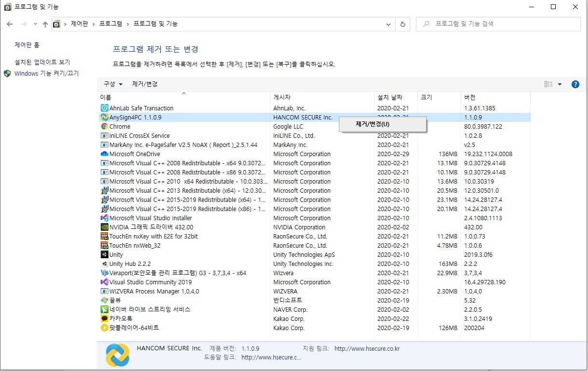588x371 pixels.
Task: Click the 프로그램 및 기능 검색 search field
Action: [x=498, y=24]
